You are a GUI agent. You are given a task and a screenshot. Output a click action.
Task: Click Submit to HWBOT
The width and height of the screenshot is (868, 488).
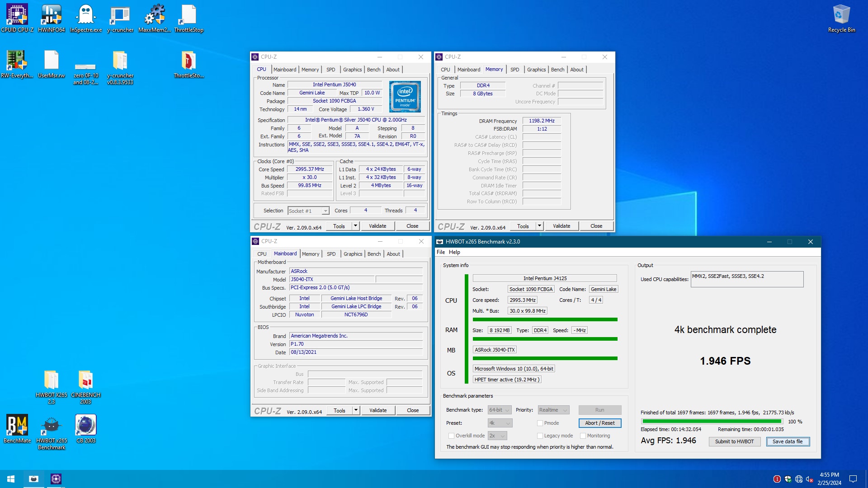coord(734,441)
